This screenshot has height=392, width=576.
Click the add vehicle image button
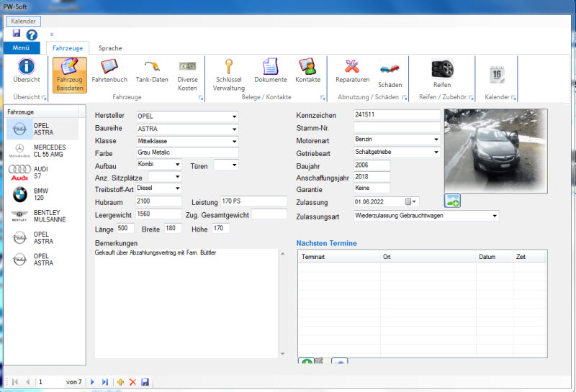click(x=452, y=201)
